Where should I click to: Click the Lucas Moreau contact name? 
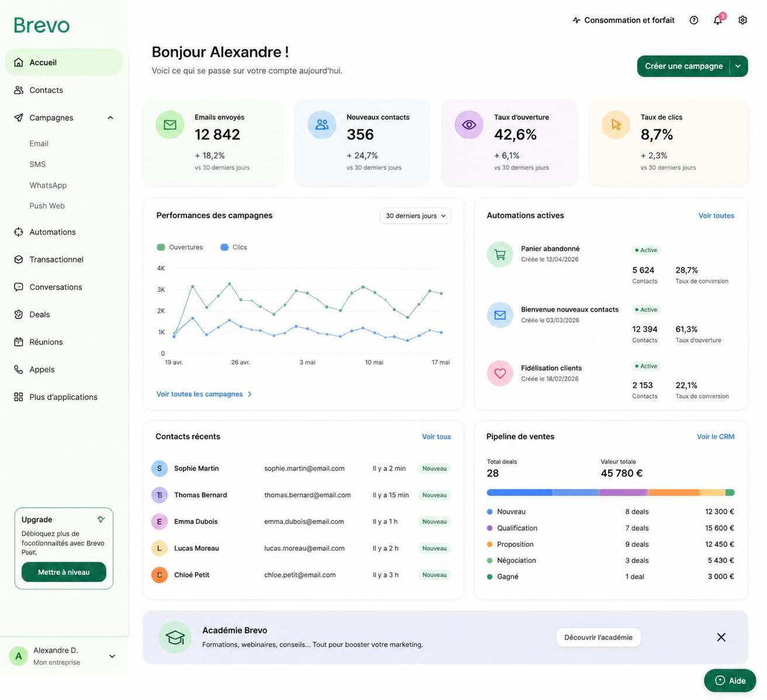[196, 548]
